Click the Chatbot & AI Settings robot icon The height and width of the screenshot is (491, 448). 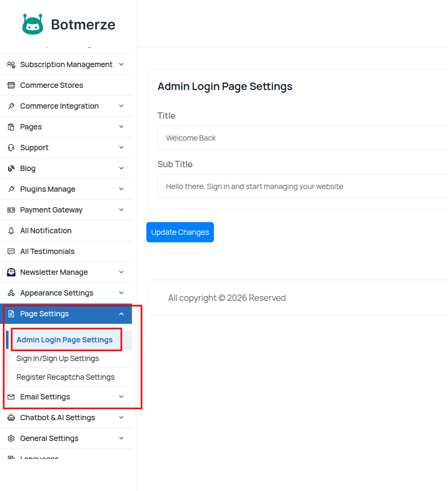[11, 418]
